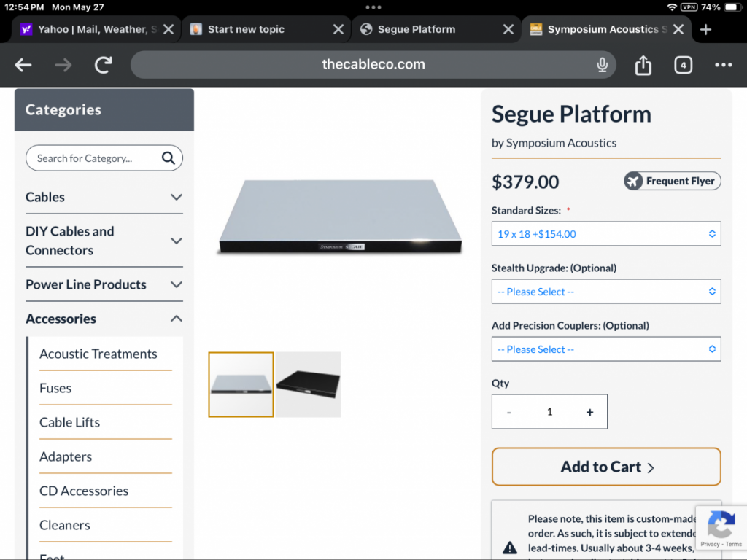Open the Stealth Upgrade dropdown

coord(606,292)
